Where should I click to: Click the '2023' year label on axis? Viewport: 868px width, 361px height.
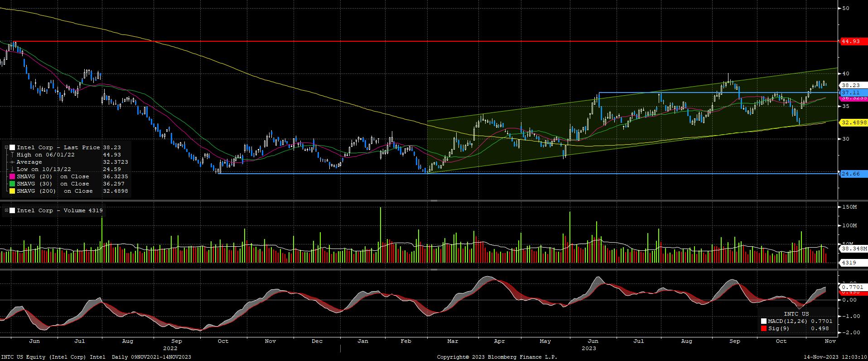coord(589,348)
